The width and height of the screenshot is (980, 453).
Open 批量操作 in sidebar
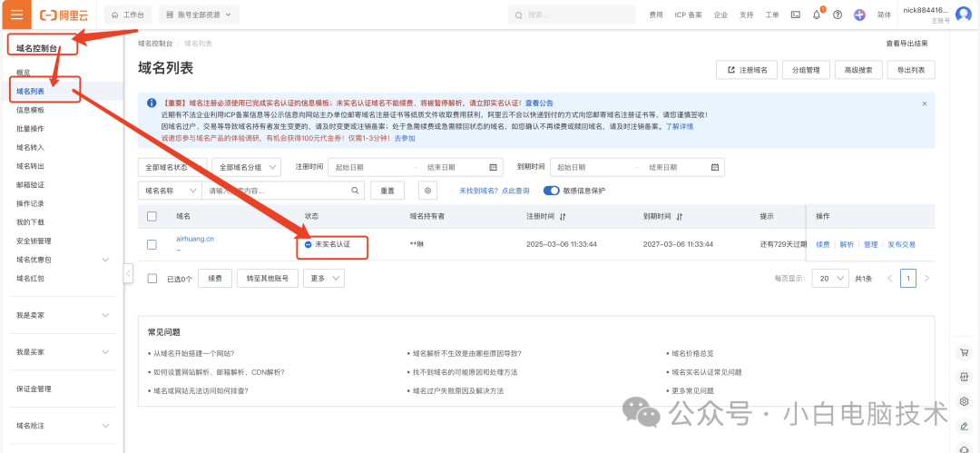point(30,129)
